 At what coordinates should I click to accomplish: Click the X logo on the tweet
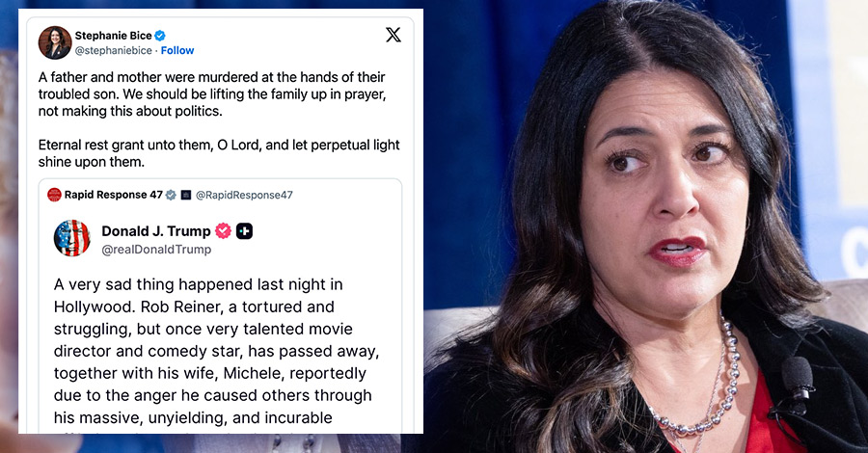tap(393, 35)
